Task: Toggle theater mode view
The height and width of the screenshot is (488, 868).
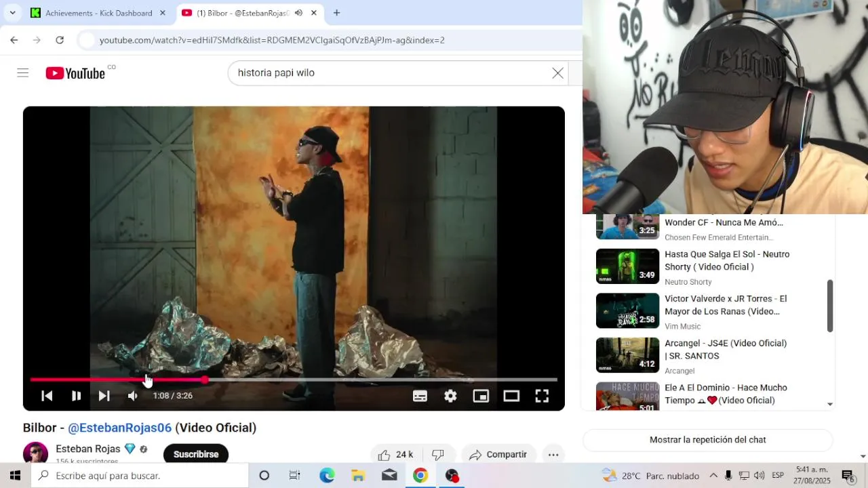Action: [x=511, y=396]
